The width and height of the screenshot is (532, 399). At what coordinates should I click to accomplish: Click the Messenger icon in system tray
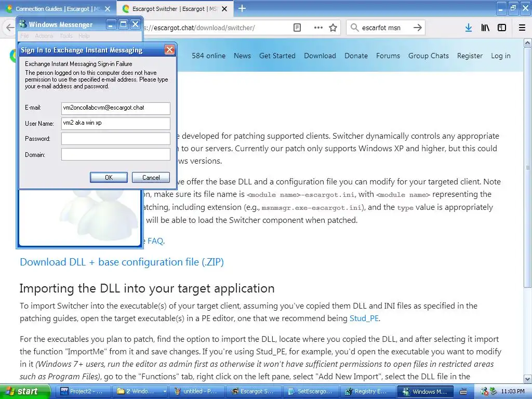tap(485, 391)
